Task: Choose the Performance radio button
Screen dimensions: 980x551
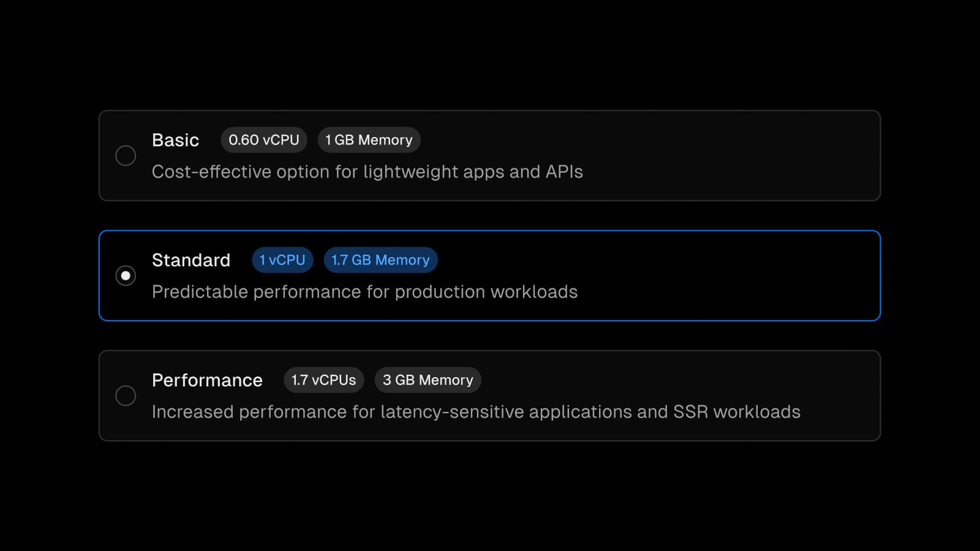Action: [126, 395]
